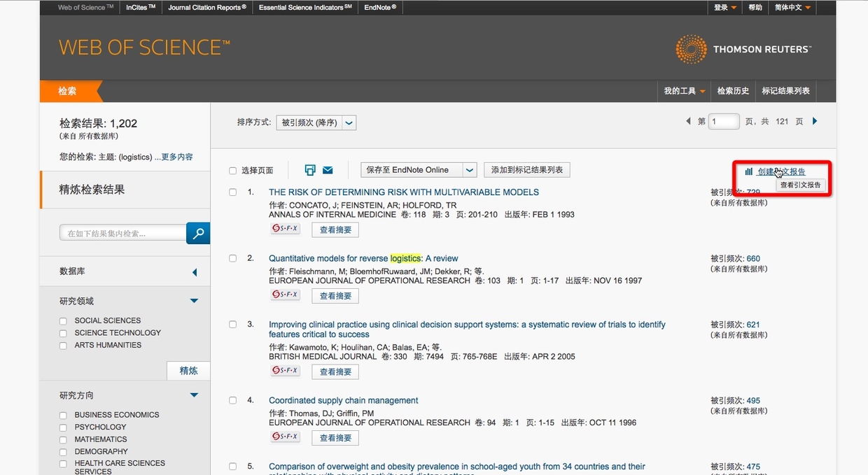Image resolution: width=868 pixels, height=475 pixels.
Task: Select result 2 checkbox
Action: point(233,258)
